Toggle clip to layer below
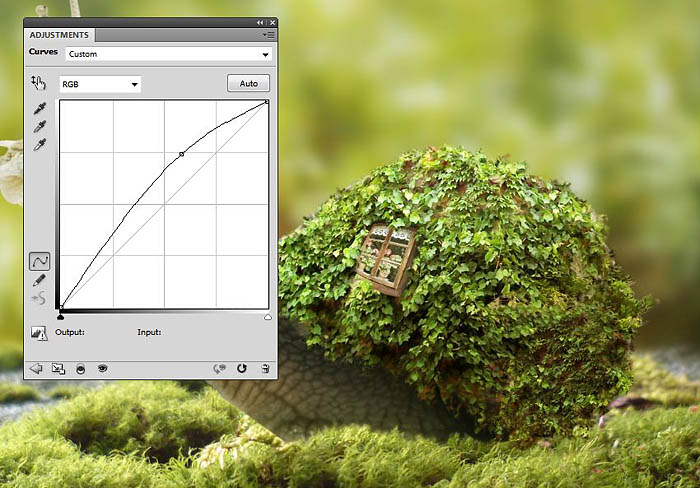The width and height of the screenshot is (700, 488). click(80, 368)
